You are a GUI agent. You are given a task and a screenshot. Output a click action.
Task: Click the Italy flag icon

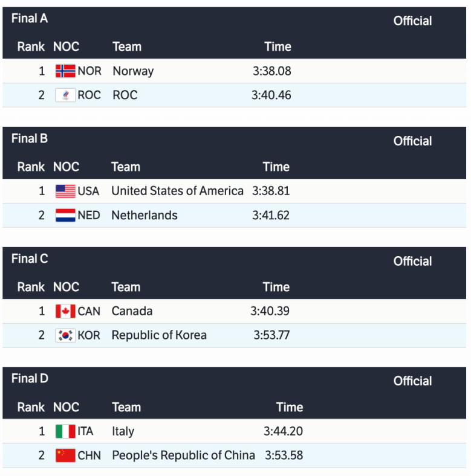click(65, 432)
